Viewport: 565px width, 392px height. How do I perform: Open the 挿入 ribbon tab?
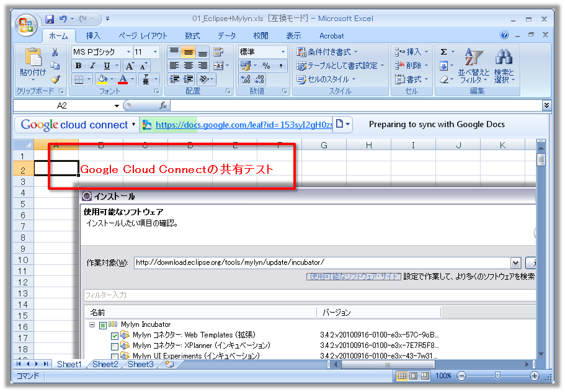coord(93,36)
